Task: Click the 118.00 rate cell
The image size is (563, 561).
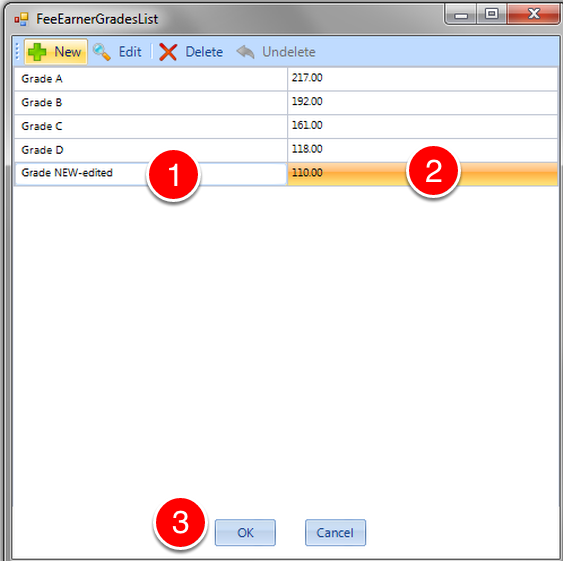Action: click(x=423, y=150)
